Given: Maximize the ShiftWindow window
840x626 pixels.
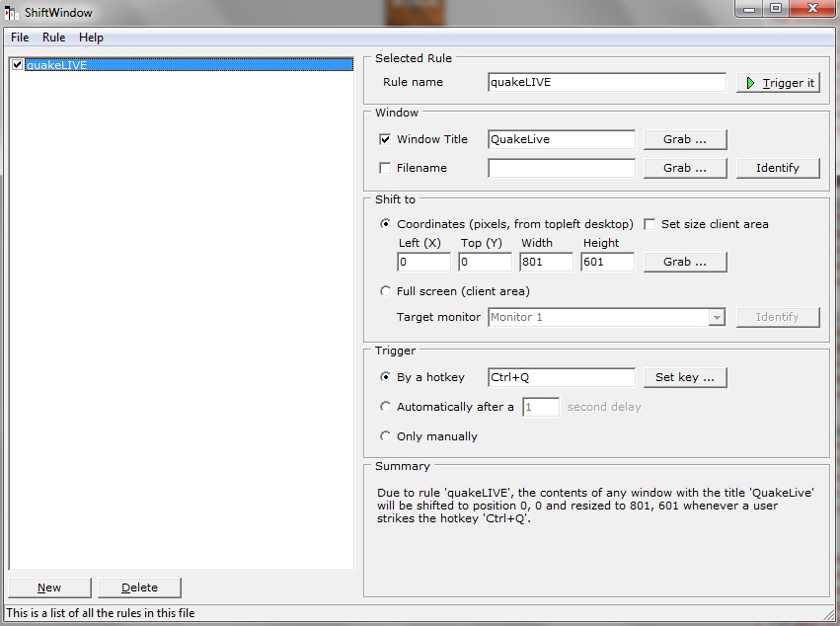Looking at the screenshot, I should tap(775, 9).
